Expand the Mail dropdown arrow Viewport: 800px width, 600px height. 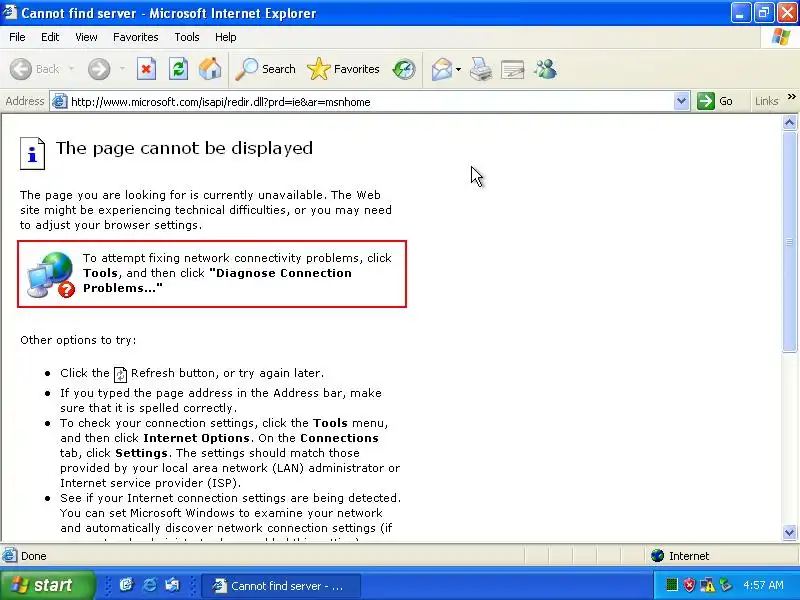pyautogui.click(x=458, y=69)
